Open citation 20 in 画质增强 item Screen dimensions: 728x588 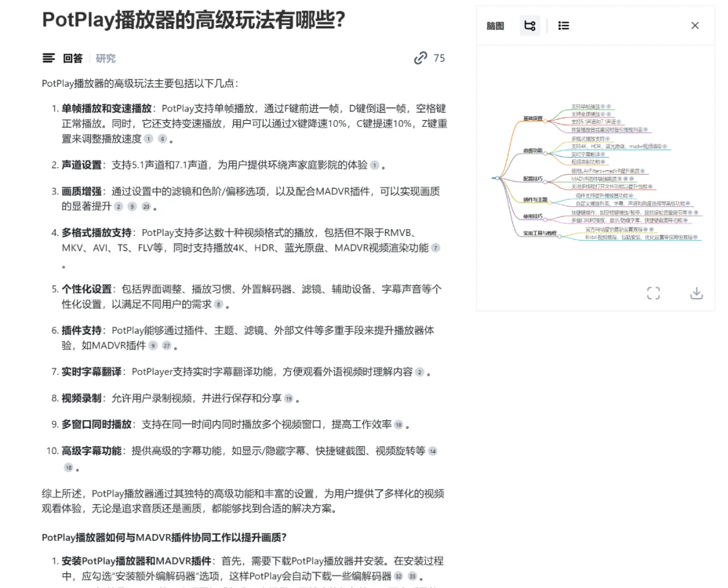[146, 207]
